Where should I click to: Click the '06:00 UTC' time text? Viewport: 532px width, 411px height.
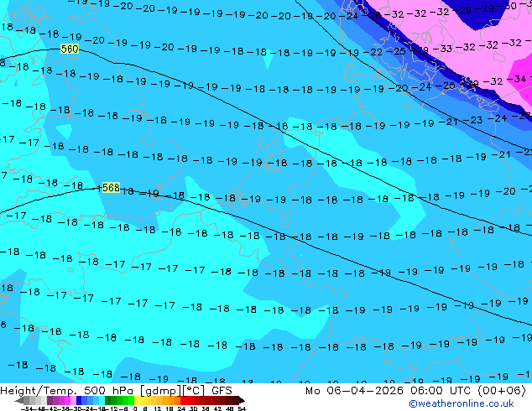pyautogui.click(x=441, y=391)
